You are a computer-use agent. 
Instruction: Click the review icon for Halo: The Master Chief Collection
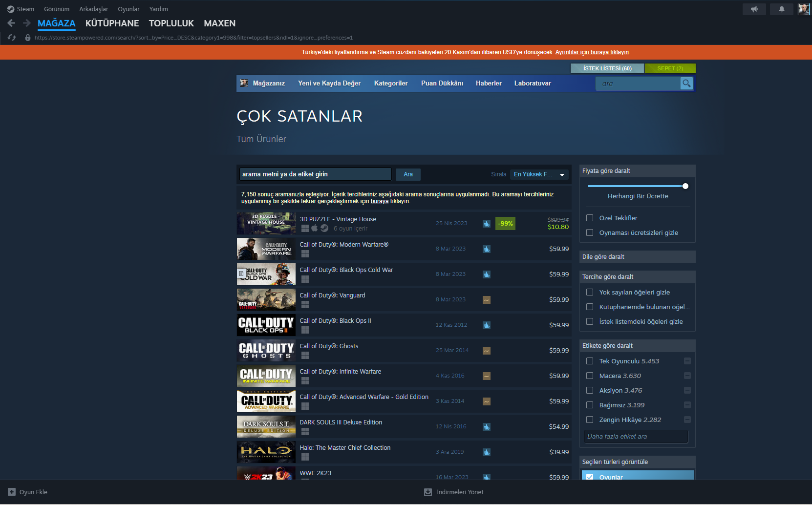coord(487,452)
